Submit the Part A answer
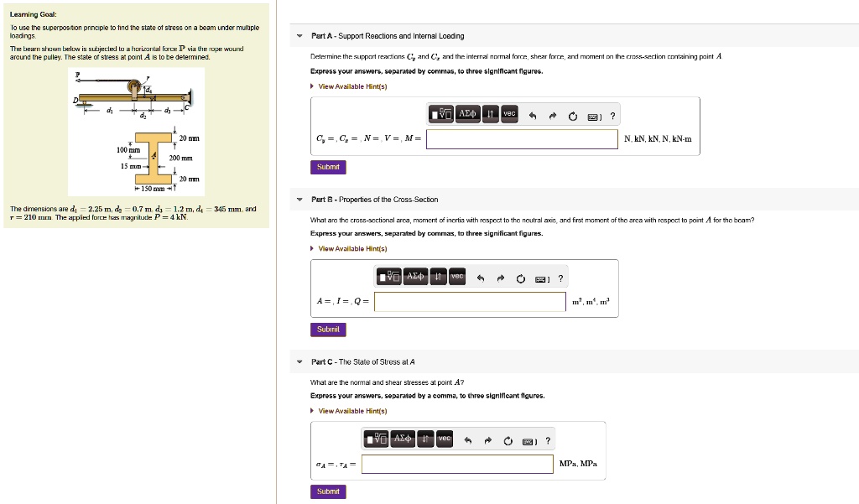 pyautogui.click(x=328, y=167)
